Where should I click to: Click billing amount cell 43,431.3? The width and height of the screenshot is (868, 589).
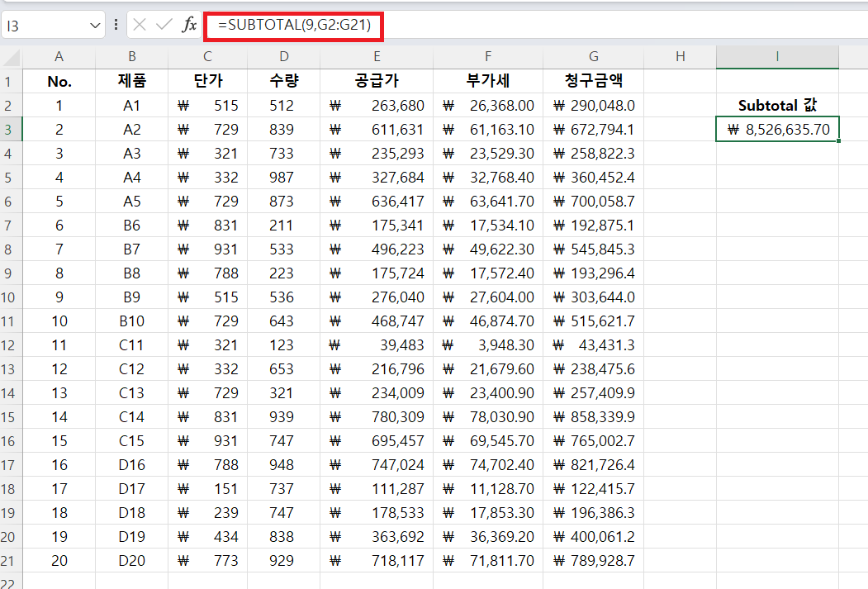pos(594,344)
